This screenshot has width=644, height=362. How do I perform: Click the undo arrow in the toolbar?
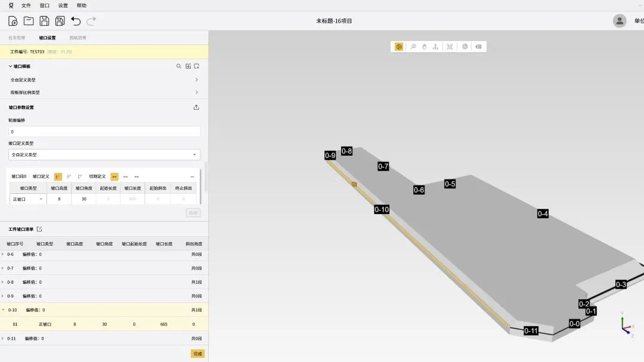(76, 21)
